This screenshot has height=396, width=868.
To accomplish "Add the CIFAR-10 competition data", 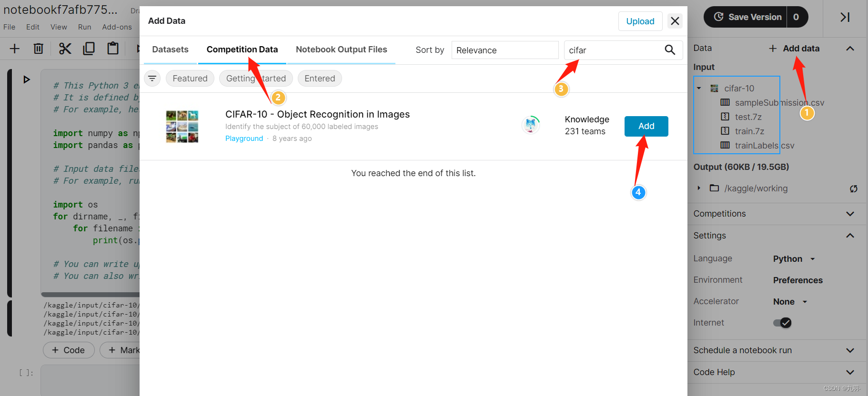I will [x=646, y=126].
